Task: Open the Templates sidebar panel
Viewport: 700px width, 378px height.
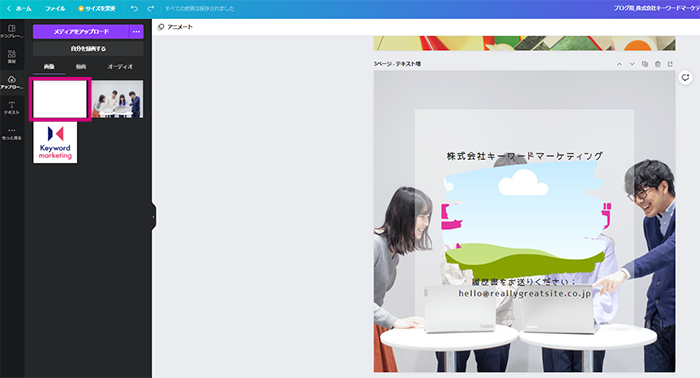Action: pos(12,31)
